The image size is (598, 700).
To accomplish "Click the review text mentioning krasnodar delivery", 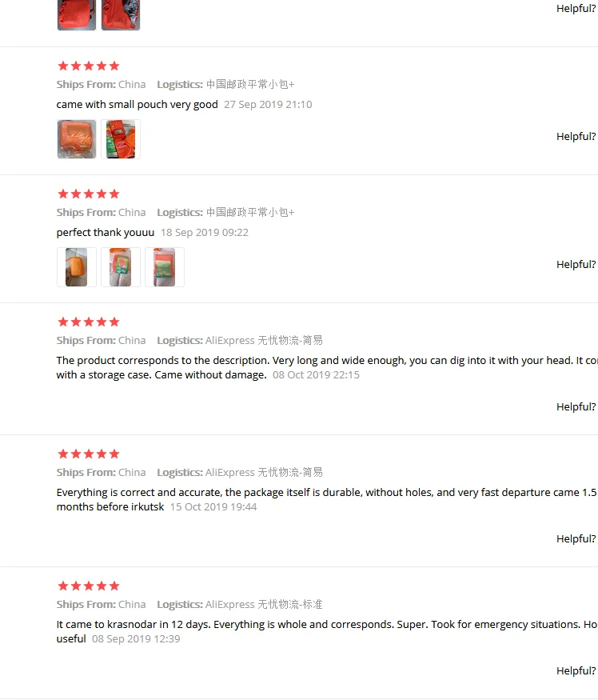I will coord(327,631).
